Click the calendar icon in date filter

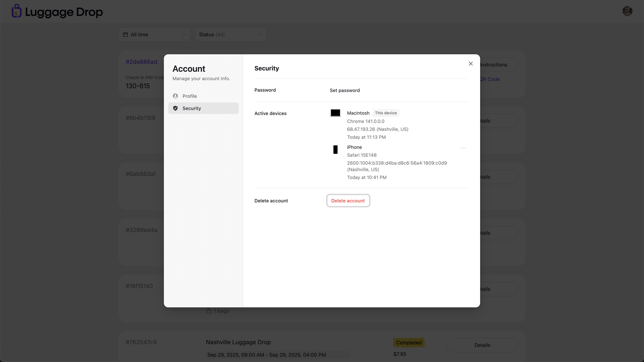coord(125,35)
